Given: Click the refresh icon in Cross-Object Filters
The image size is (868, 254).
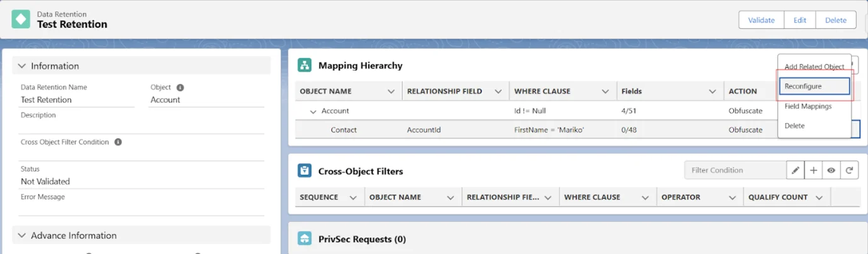Looking at the screenshot, I should [849, 170].
